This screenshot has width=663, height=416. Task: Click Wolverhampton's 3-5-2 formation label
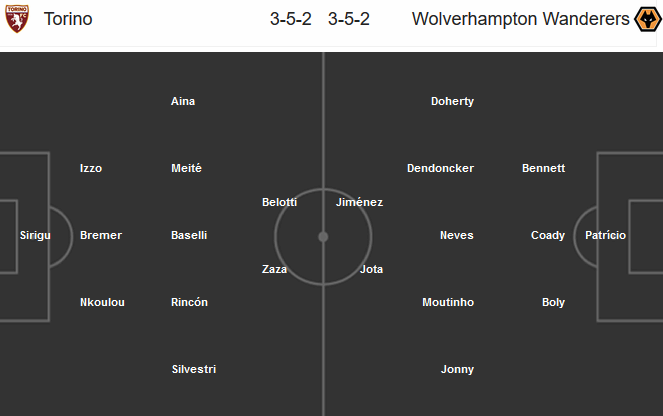click(348, 19)
